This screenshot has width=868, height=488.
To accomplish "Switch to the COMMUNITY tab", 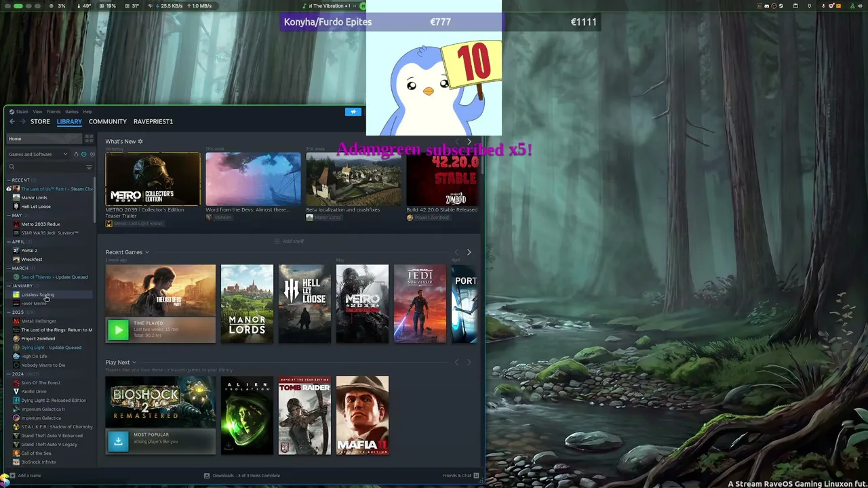I will (108, 121).
